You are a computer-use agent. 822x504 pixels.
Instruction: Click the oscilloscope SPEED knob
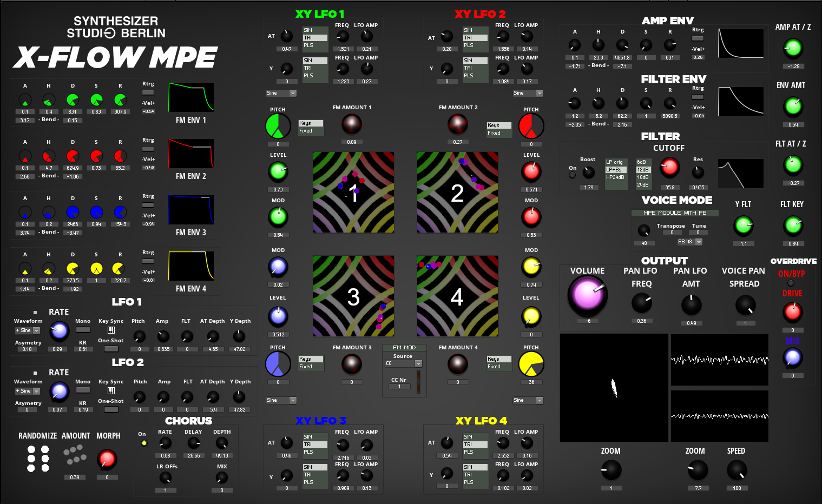click(736, 470)
